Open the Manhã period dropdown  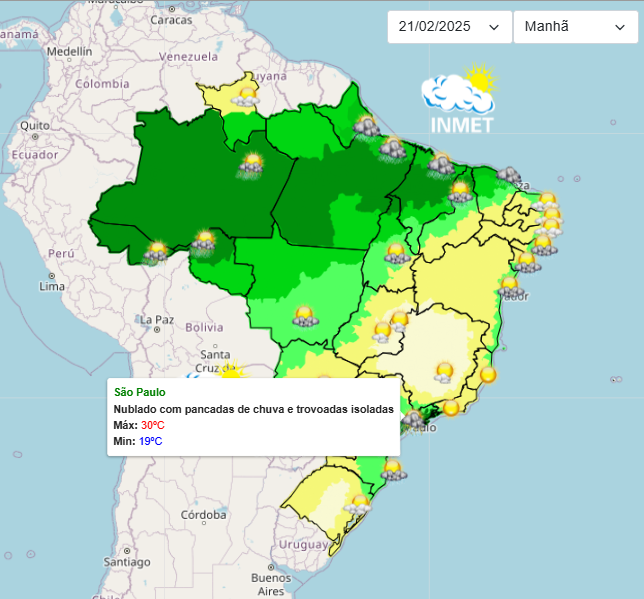(x=575, y=27)
